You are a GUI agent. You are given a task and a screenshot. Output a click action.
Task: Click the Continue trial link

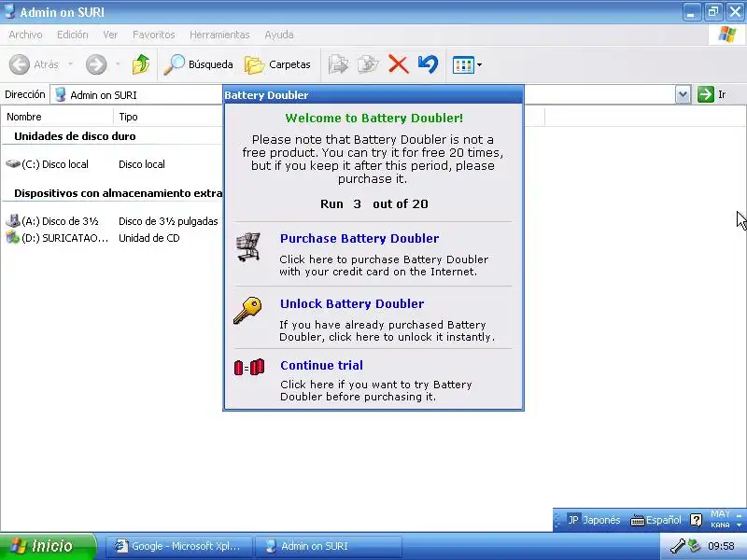pos(321,365)
